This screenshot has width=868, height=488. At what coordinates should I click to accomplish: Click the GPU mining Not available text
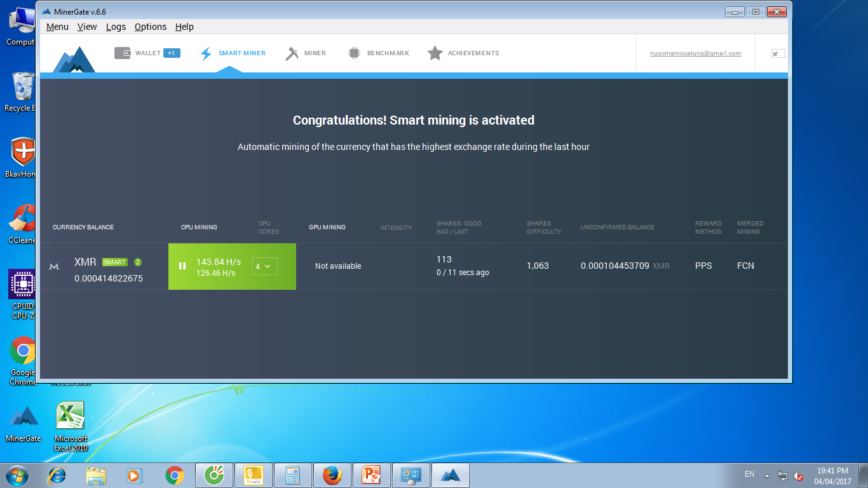click(x=338, y=266)
